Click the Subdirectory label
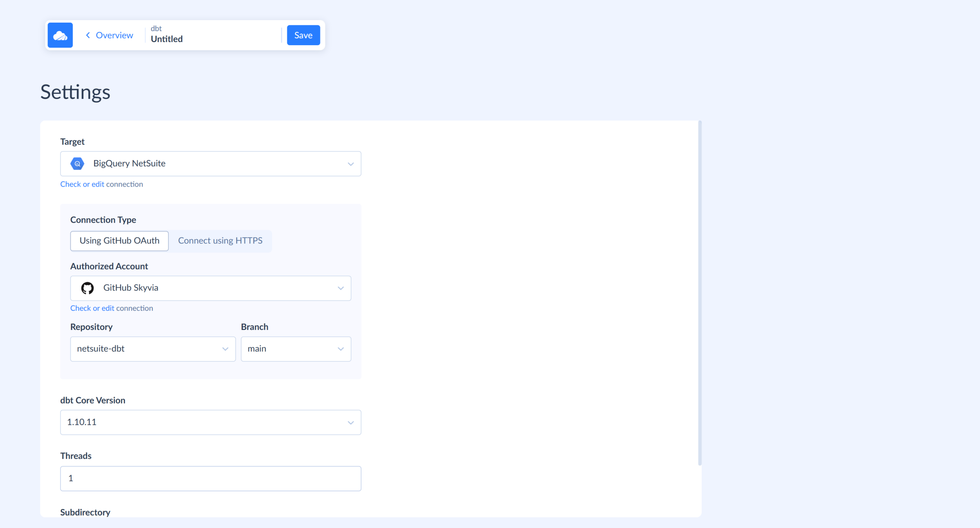Screen dimensions: 980x528 pos(85,513)
